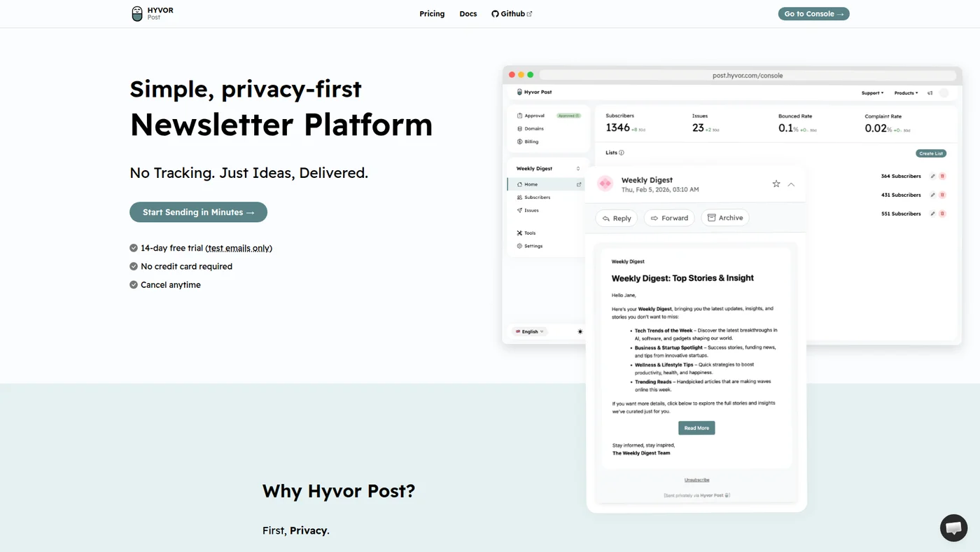This screenshot has width=980, height=552.
Task: Edit the list with 431 Subscribers
Action: click(x=932, y=195)
